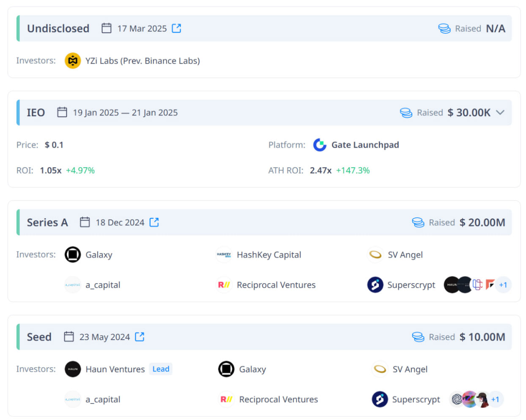The height and width of the screenshot is (420, 526).
Task: Click orange flag logo in Series A extras
Action: pyautogui.click(x=490, y=285)
